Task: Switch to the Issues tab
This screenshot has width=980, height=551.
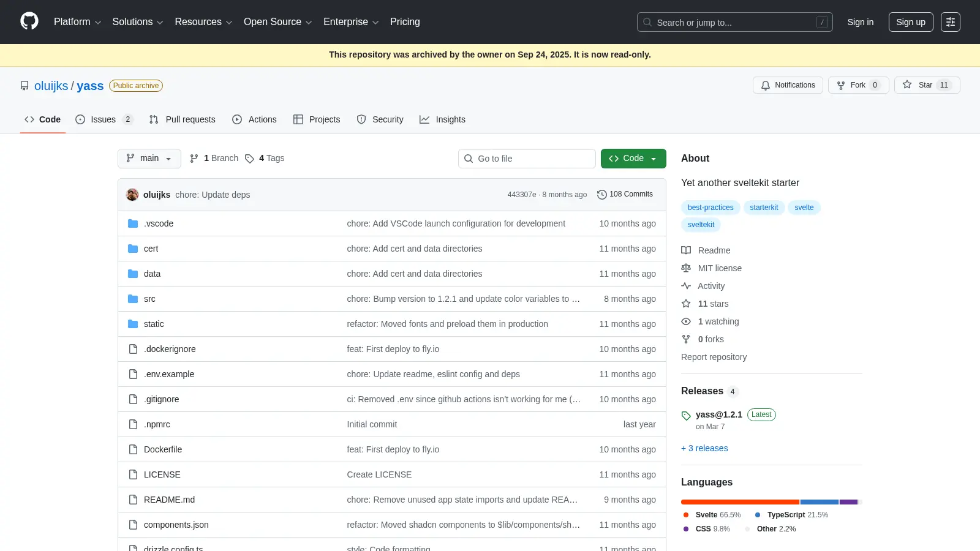Action: coord(104,119)
